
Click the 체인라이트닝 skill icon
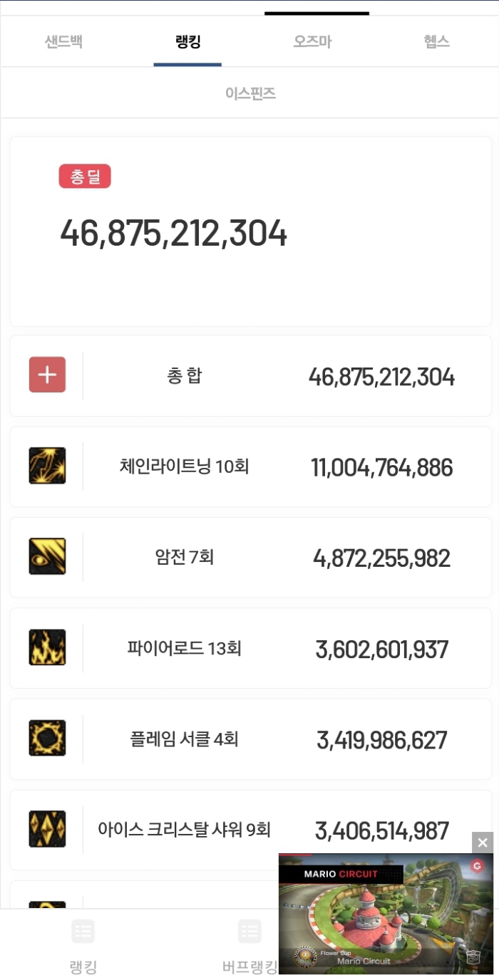click(47, 466)
